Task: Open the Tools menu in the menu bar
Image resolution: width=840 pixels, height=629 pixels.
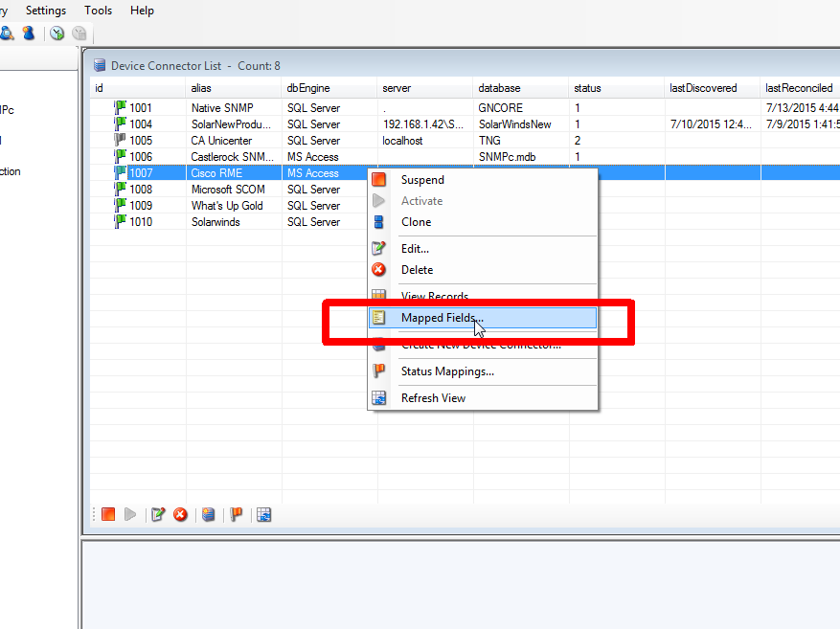Action: tap(98, 11)
